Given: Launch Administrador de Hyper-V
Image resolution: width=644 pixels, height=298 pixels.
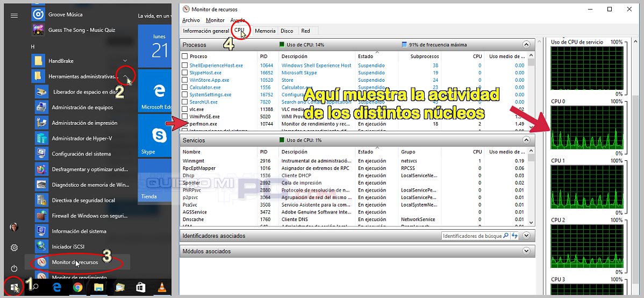Looking at the screenshot, I should (82, 139).
